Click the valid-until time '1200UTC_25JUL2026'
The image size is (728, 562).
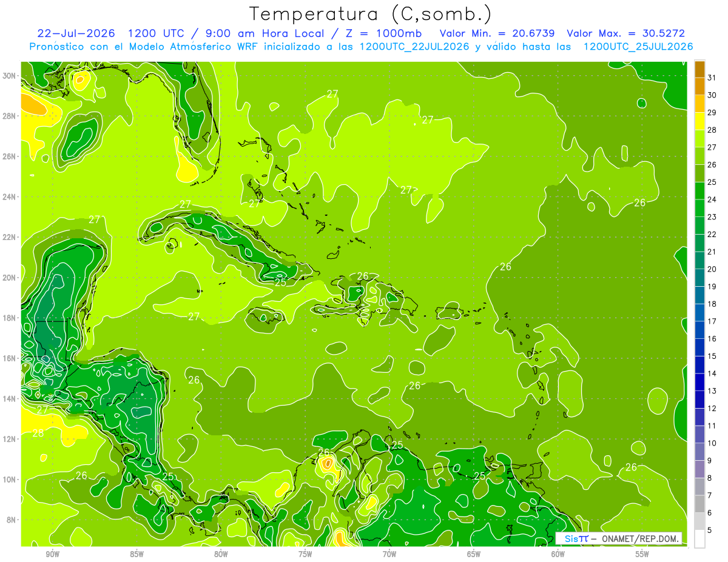pos(638,47)
